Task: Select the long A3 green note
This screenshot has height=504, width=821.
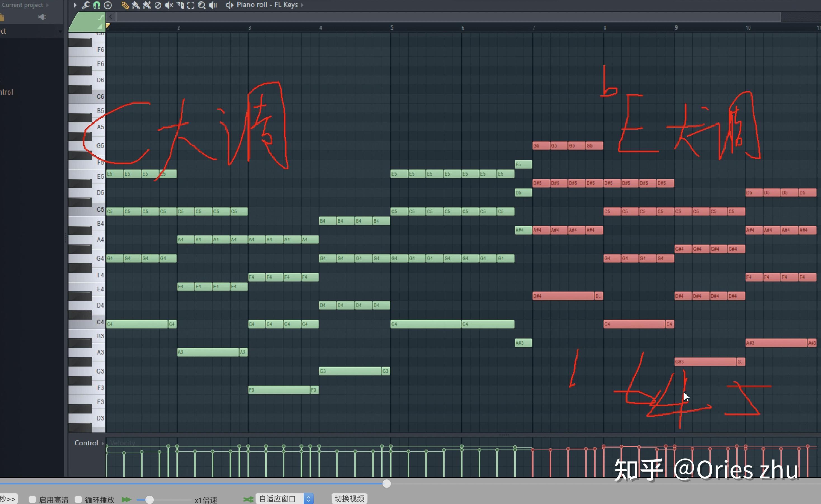Action: coord(208,352)
